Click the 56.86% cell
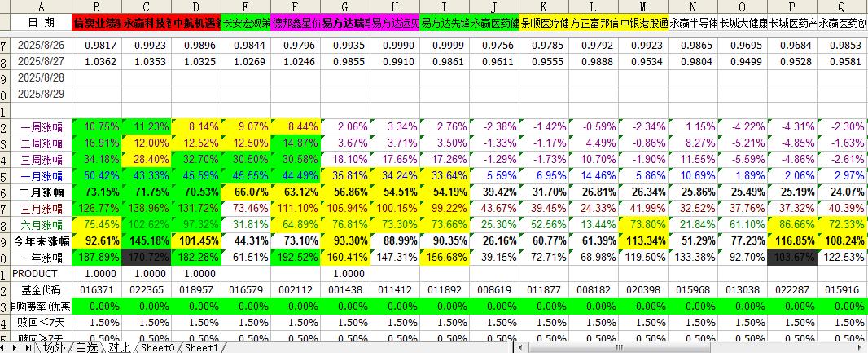This screenshot has height=353, width=868. 345,192
